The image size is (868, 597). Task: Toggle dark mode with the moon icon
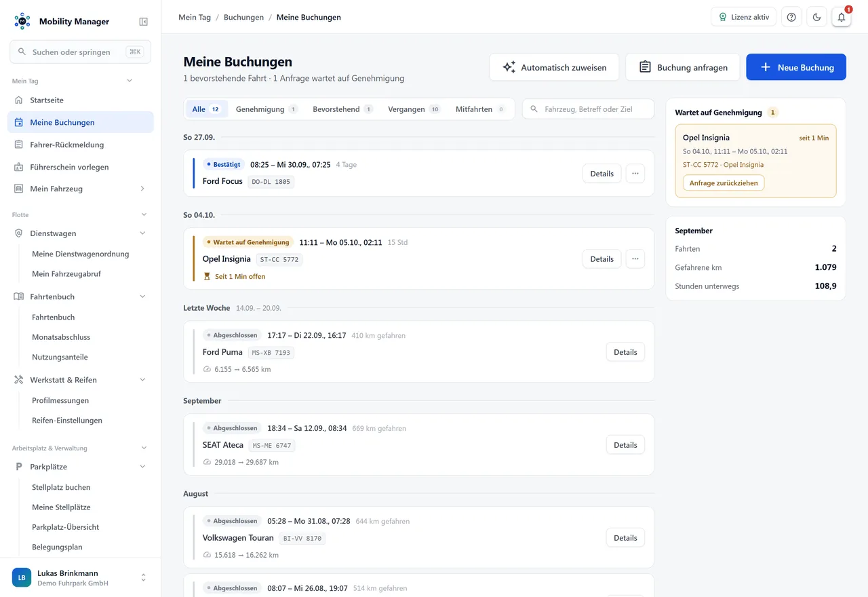pyautogui.click(x=816, y=17)
